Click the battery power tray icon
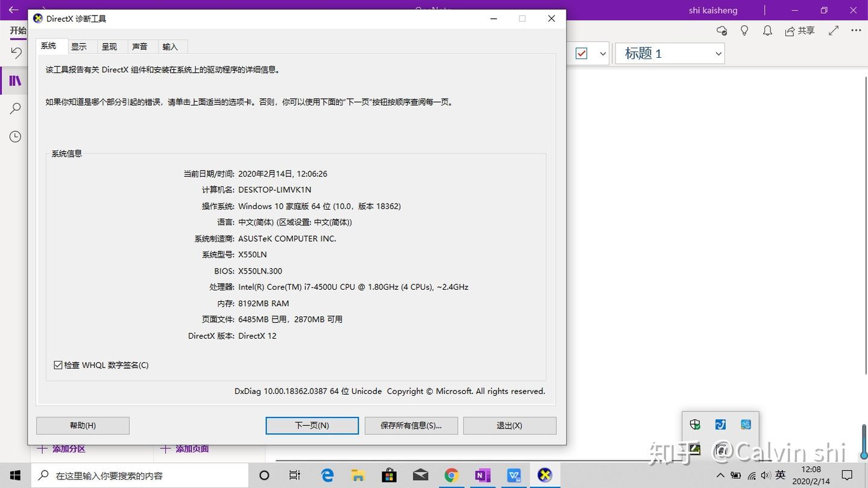 [x=736, y=475]
